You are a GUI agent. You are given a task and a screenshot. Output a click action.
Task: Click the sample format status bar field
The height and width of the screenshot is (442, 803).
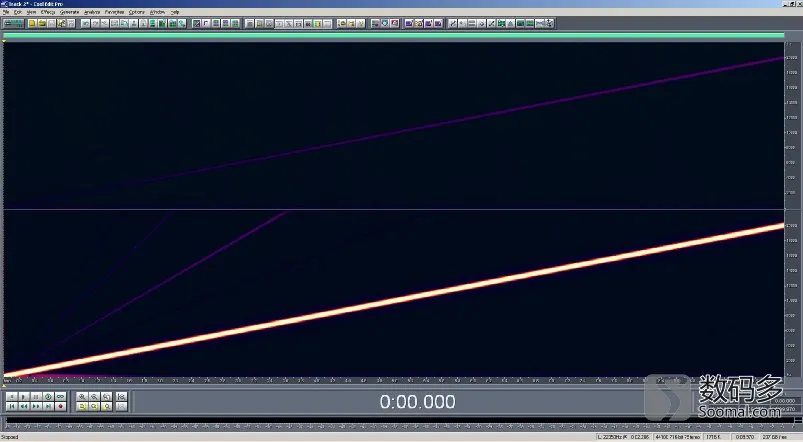678,437
